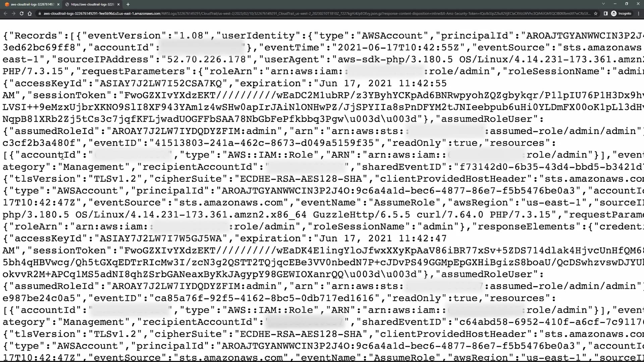
Task: Open the side panel icon
Action: [605, 13]
